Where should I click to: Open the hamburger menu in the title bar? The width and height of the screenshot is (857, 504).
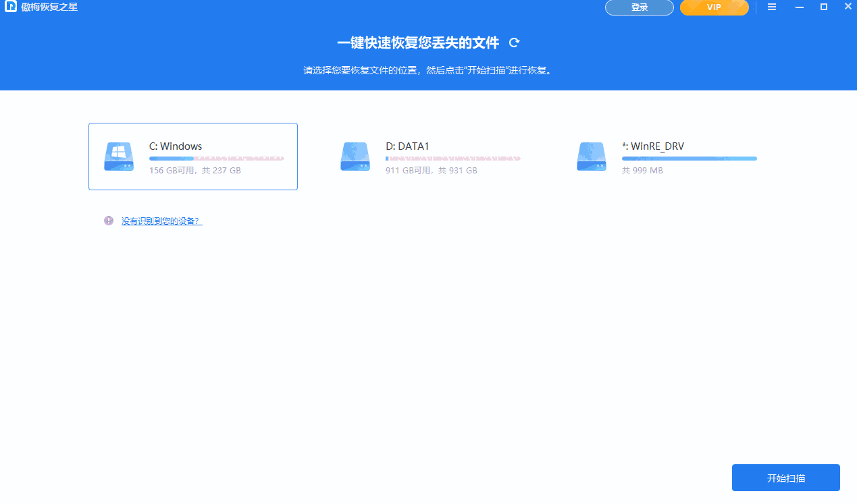(x=772, y=7)
